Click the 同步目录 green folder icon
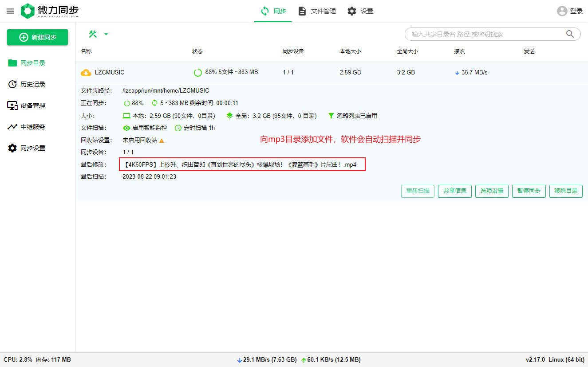588x367 pixels. (12, 63)
